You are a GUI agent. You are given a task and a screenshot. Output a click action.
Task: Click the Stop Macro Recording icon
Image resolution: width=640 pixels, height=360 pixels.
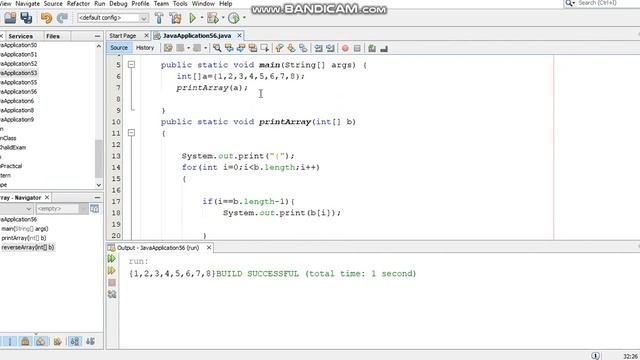pyautogui.click(x=357, y=48)
